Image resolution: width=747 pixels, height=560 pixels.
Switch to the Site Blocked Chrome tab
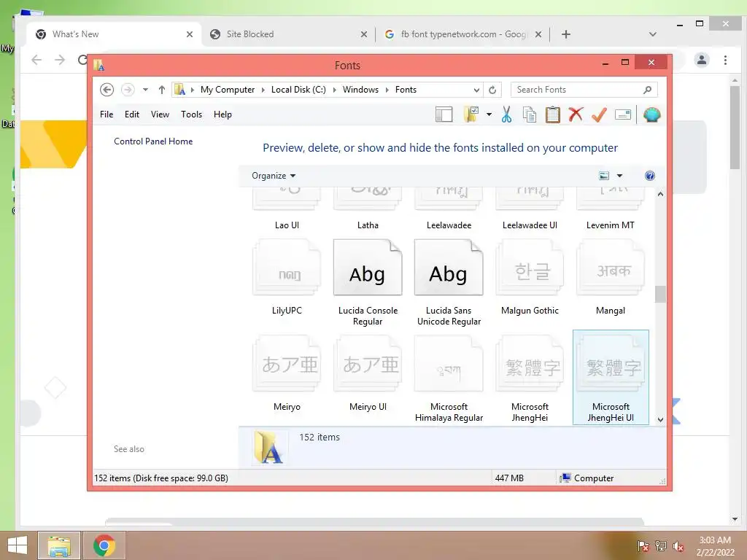coord(289,34)
